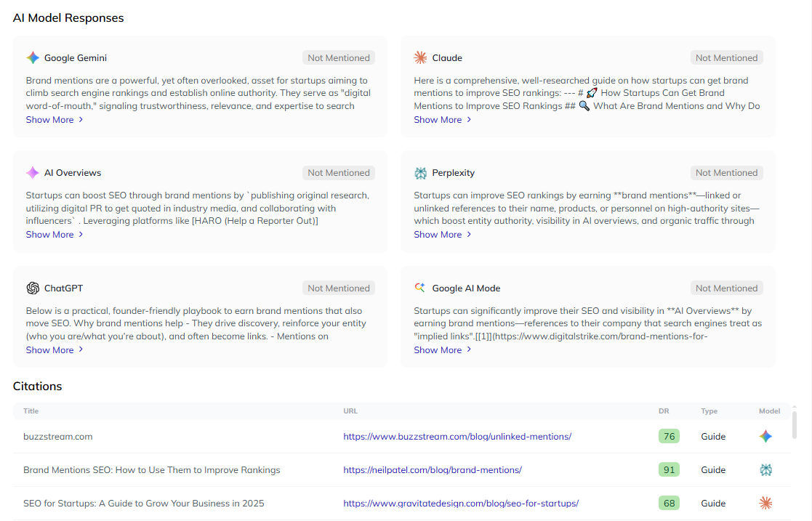Sort citations by Title column header
812x521 pixels.
coord(31,411)
